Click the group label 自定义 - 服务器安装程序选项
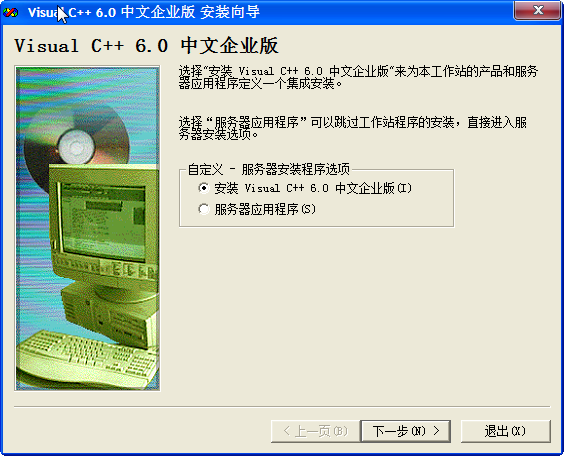Image resolution: width=564 pixels, height=456 pixels. 269,169
